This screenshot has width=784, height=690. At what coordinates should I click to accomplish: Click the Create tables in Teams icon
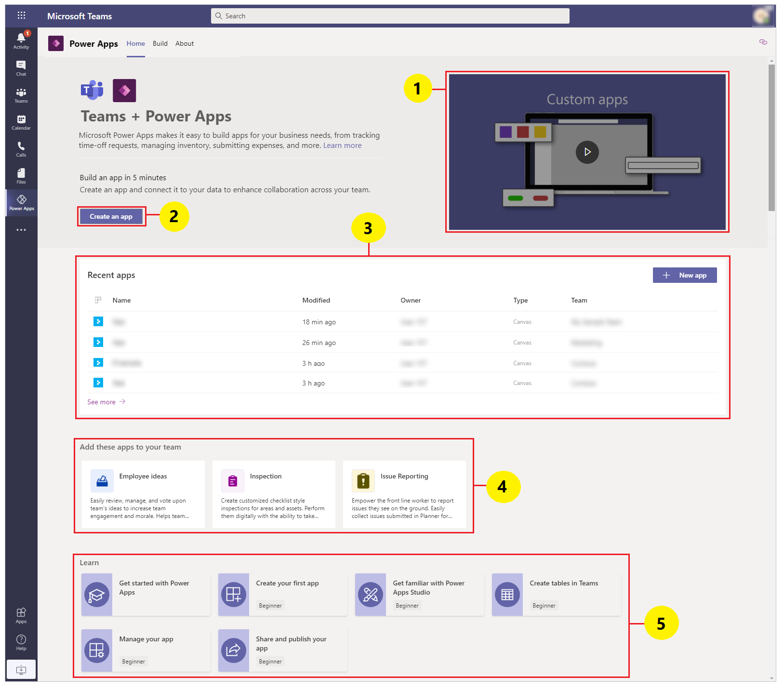tap(507, 595)
